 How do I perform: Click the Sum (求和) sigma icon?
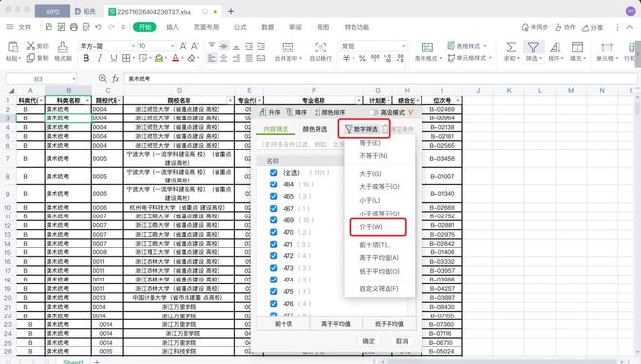511,47
